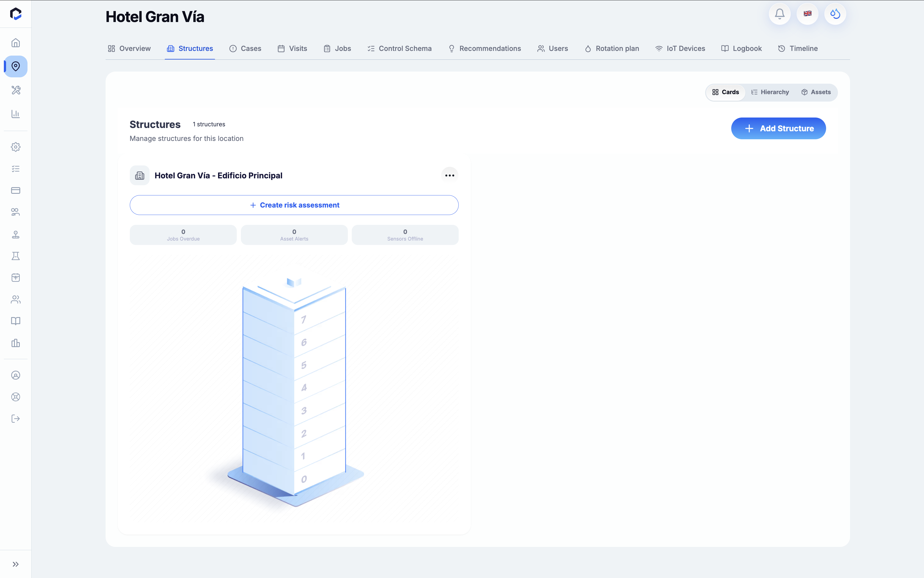Open the bar chart analytics sidebar icon

click(16, 114)
